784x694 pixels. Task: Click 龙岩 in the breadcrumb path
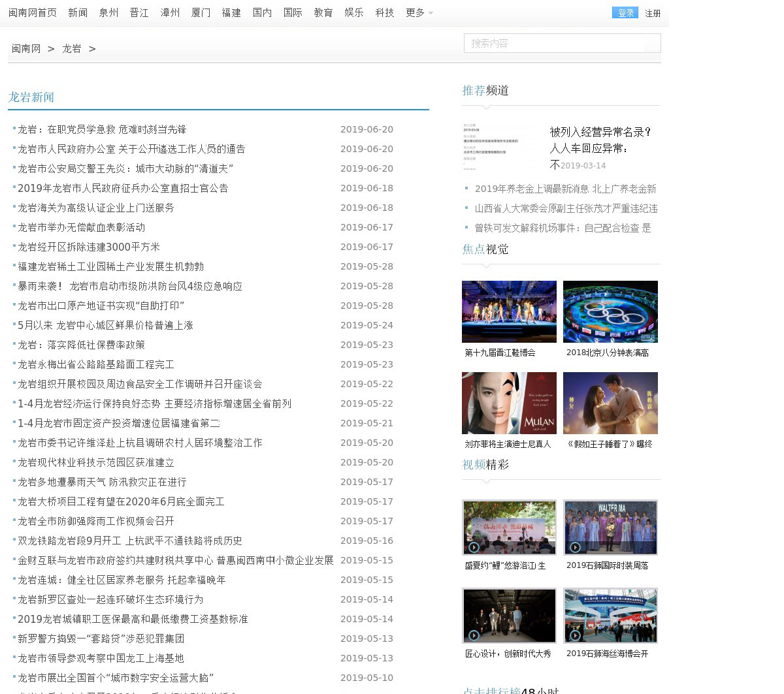72,49
